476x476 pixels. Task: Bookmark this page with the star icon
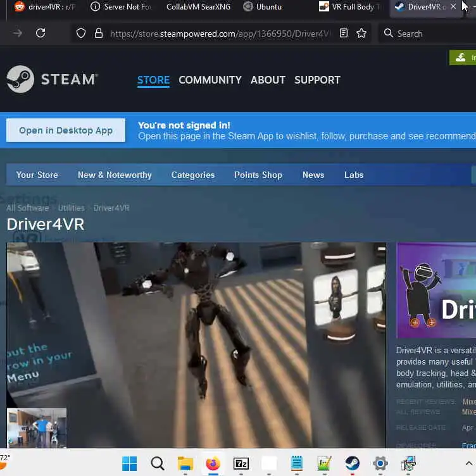coord(361,33)
